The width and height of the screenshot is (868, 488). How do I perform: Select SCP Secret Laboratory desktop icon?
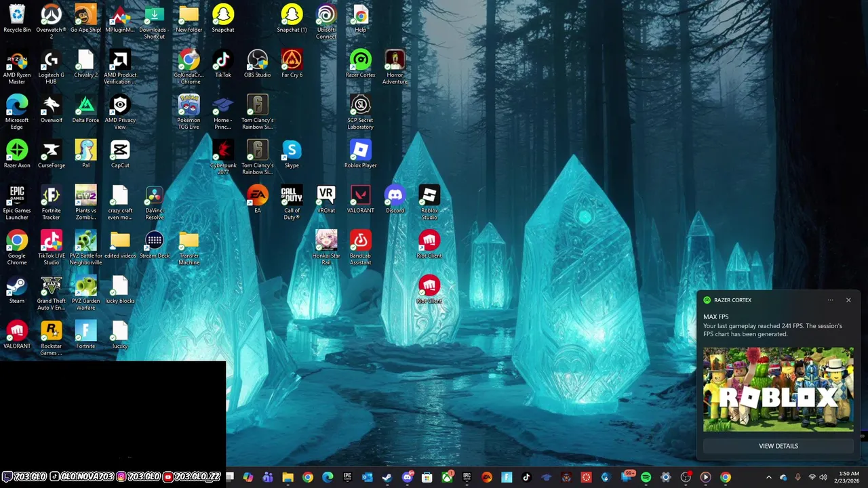360,112
